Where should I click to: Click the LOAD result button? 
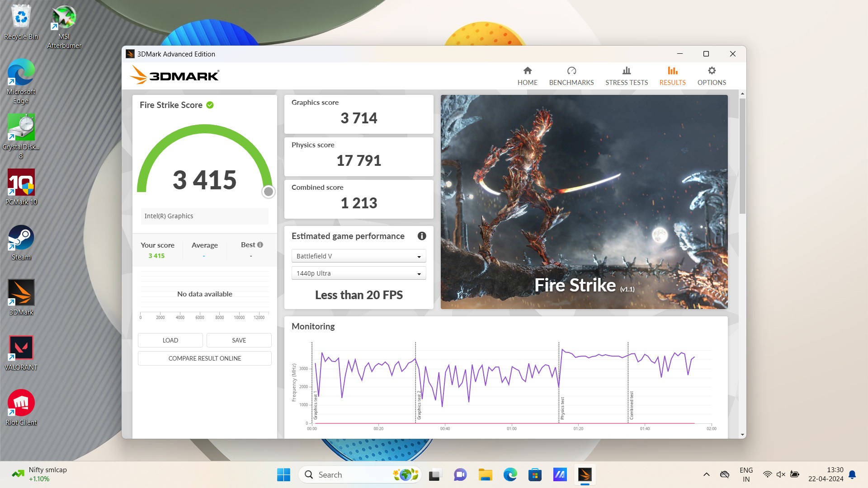170,340
